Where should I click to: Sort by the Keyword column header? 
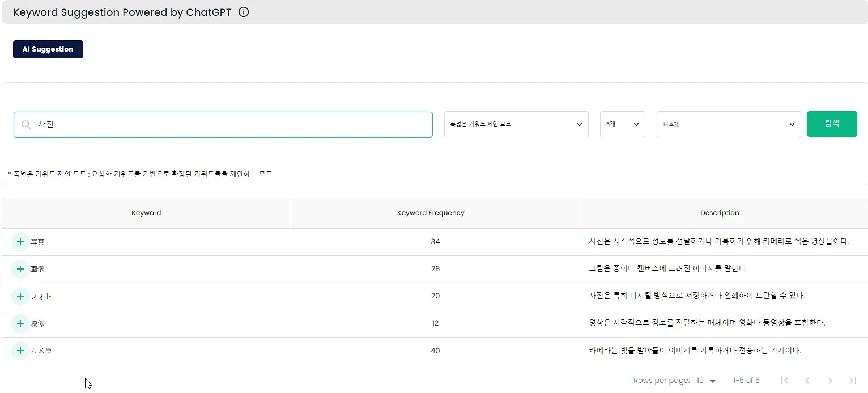tap(146, 213)
